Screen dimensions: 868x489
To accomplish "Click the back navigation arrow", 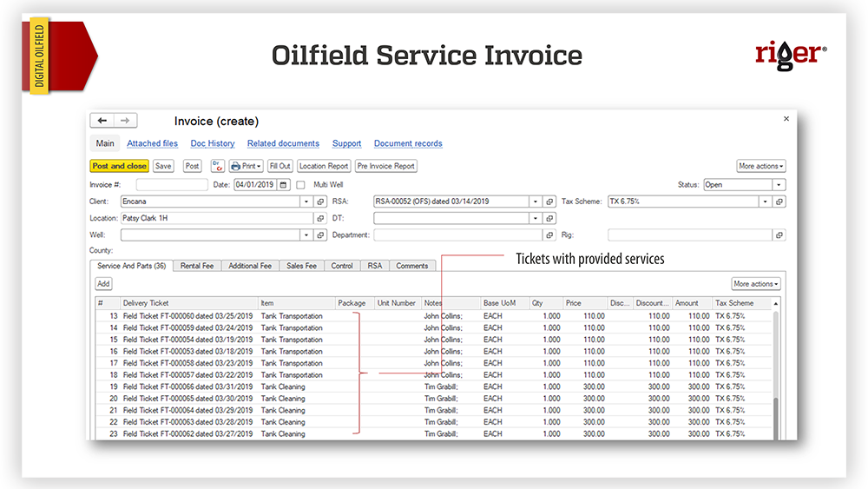I will pyautogui.click(x=102, y=121).
